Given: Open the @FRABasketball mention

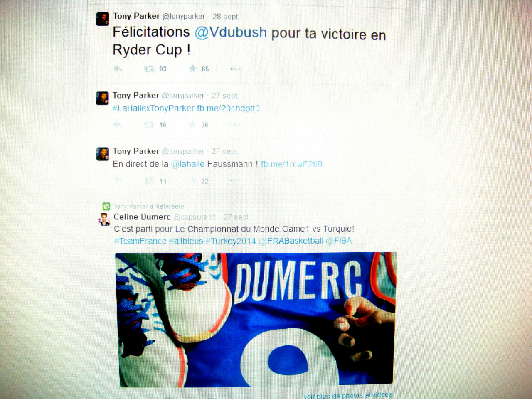Looking at the screenshot, I should (x=291, y=241).
